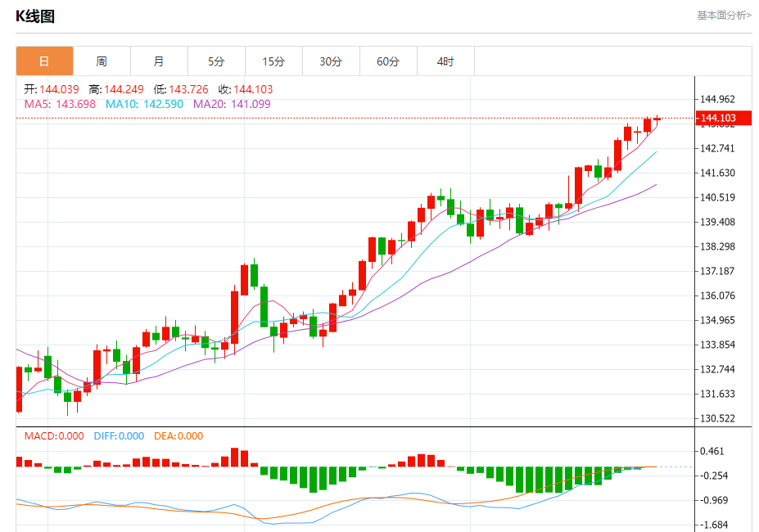Switch to the 日 daily chart tab
Viewport: 759px width, 532px height.
pyautogui.click(x=44, y=61)
